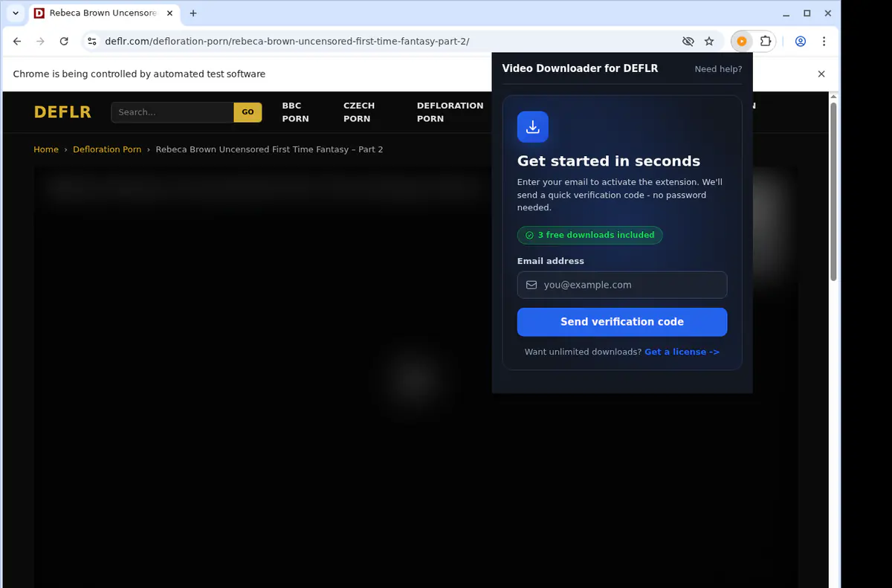Image resolution: width=892 pixels, height=588 pixels.
Task: Open the Extensions puzzle icon
Action: (766, 42)
